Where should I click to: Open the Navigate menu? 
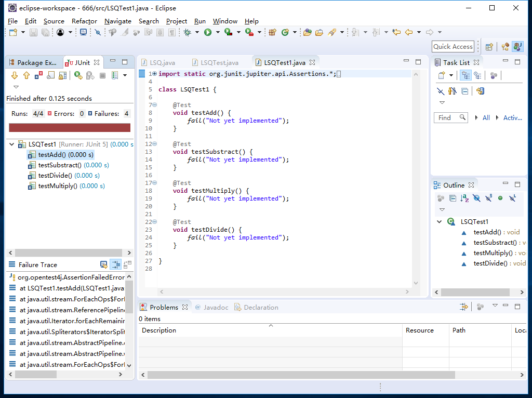point(118,21)
